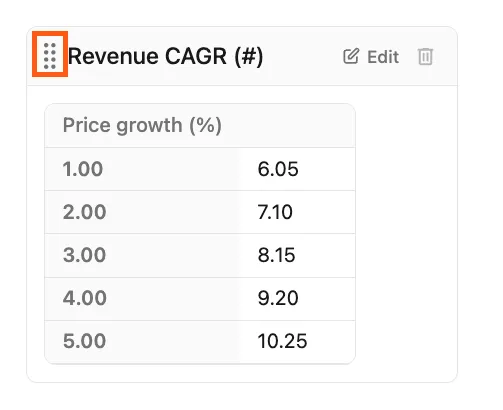Select the 3.00 price growth row label
Viewport: 503px width, 410px height.
pyautogui.click(x=84, y=255)
